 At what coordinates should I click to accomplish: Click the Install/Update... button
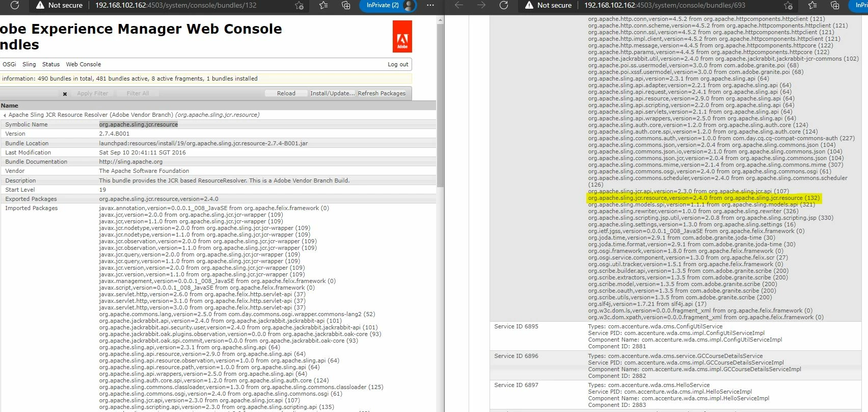click(332, 93)
